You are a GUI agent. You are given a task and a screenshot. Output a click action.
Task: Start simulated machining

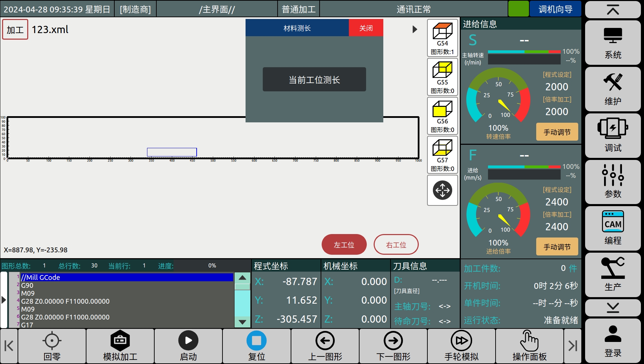click(120, 346)
